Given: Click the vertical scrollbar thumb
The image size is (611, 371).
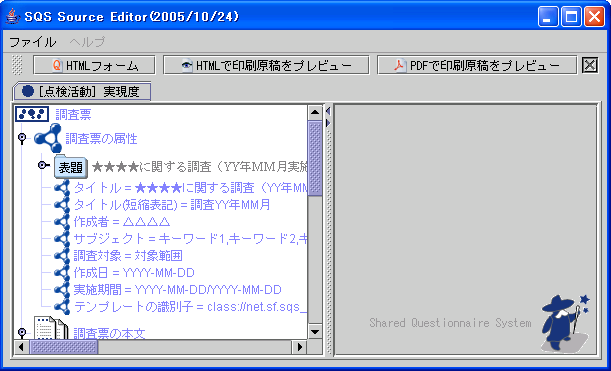Looking at the screenshot, I should [315, 158].
